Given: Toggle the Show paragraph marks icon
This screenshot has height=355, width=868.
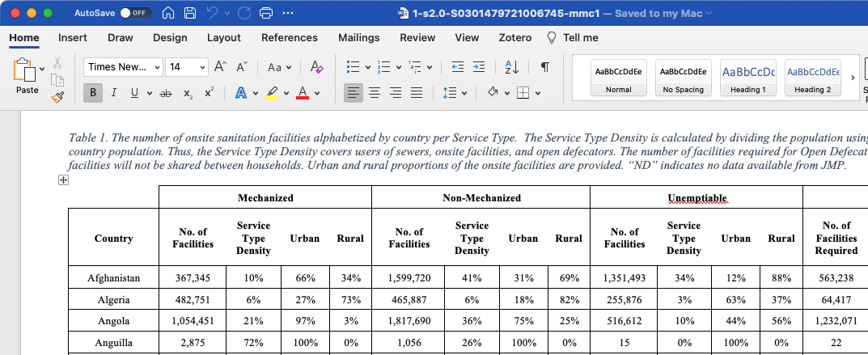Looking at the screenshot, I should (545, 67).
